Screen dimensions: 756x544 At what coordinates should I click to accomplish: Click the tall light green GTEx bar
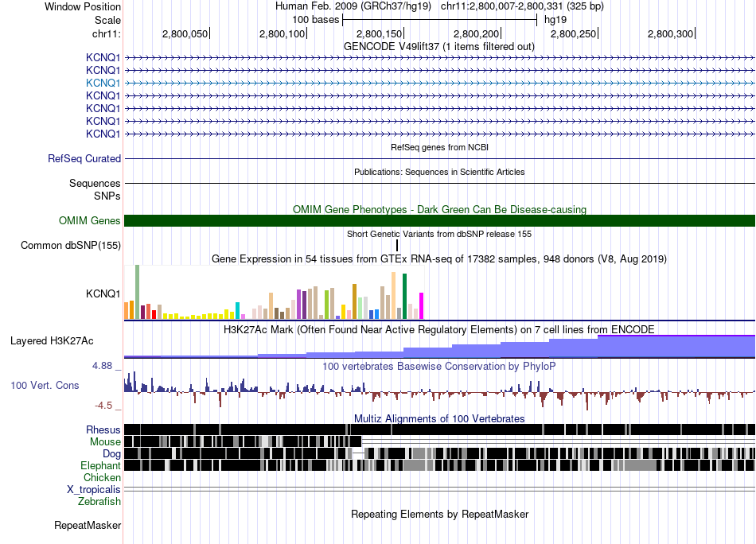(x=137, y=292)
